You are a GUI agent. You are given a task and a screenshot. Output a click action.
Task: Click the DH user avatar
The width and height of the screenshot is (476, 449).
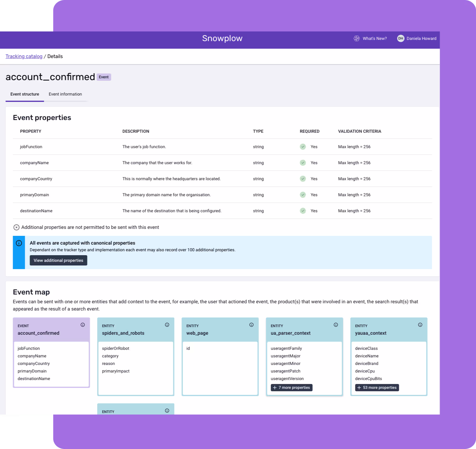click(401, 38)
